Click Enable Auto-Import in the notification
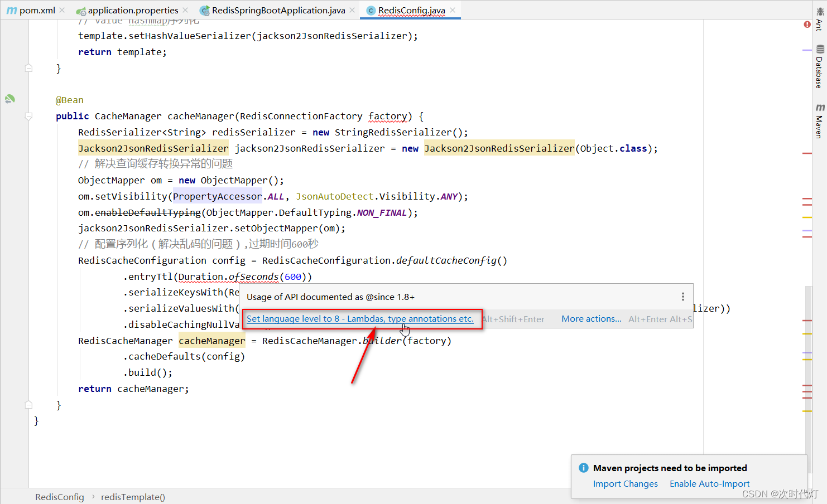Image resolution: width=827 pixels, height=504 pixels. click(x=709, y=483)
